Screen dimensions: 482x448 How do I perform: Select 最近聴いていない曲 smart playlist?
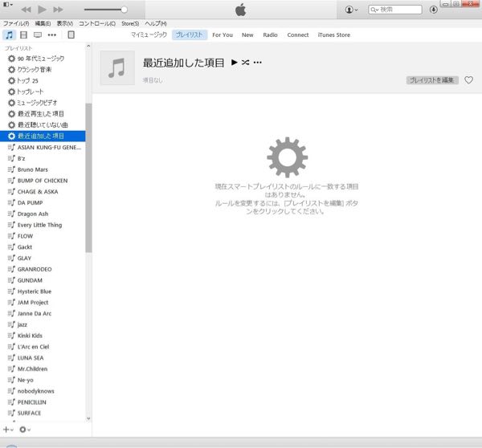pyautogui.click(x=43, y=124)
